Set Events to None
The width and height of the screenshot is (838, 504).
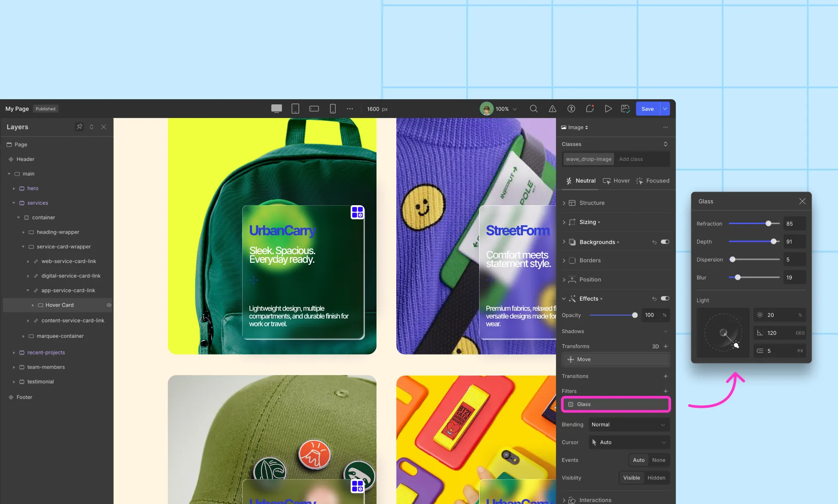(x=659, y=460)
